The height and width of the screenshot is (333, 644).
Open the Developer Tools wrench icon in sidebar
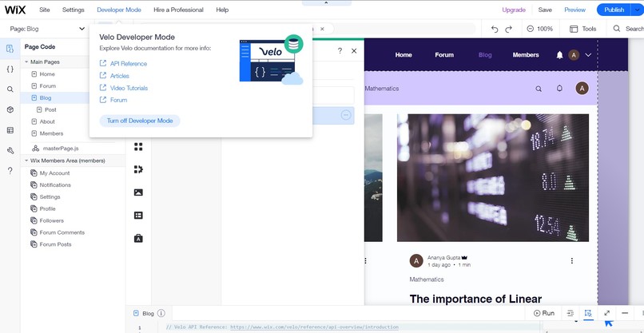point(10,151)
